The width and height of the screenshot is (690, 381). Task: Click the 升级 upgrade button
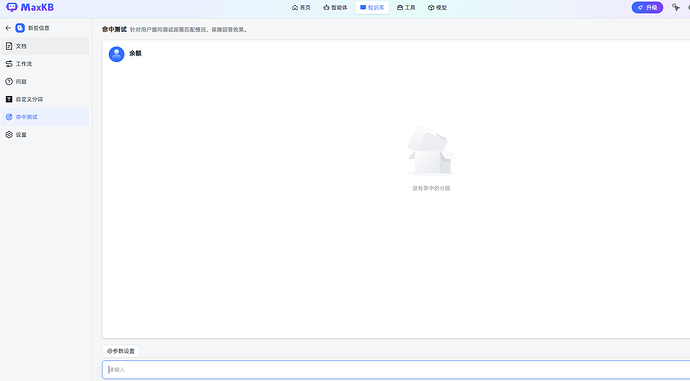647,7
